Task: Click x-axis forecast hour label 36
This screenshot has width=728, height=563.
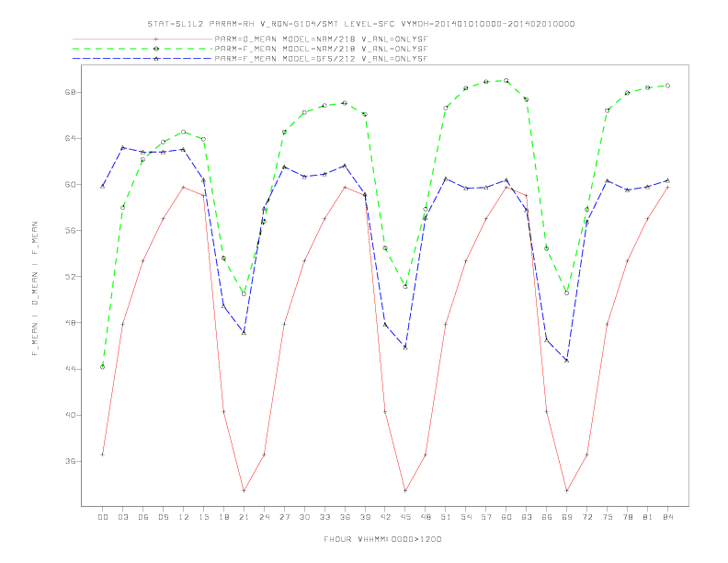Action: [345, 517]
